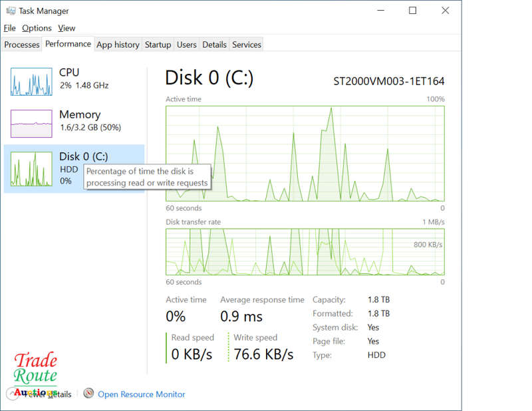Screen dimensions: 532x411
Task: Select the Performance tab
Action: (68, 44)
